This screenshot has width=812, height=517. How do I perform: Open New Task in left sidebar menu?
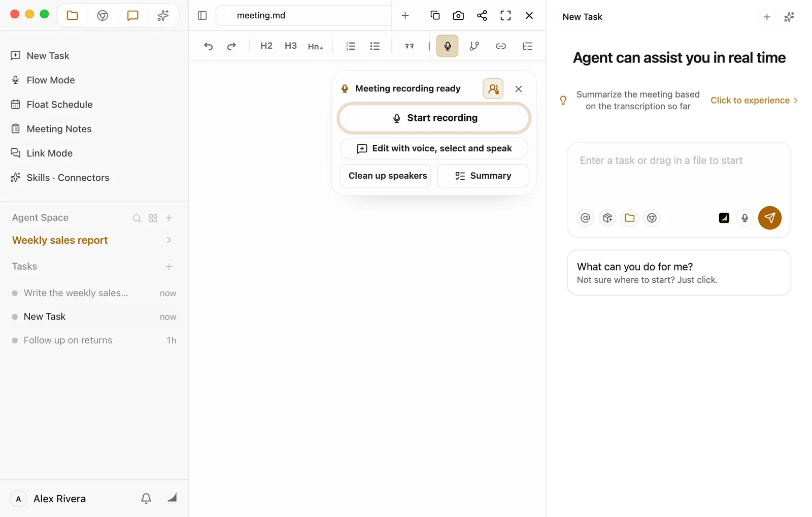point(48,56)
